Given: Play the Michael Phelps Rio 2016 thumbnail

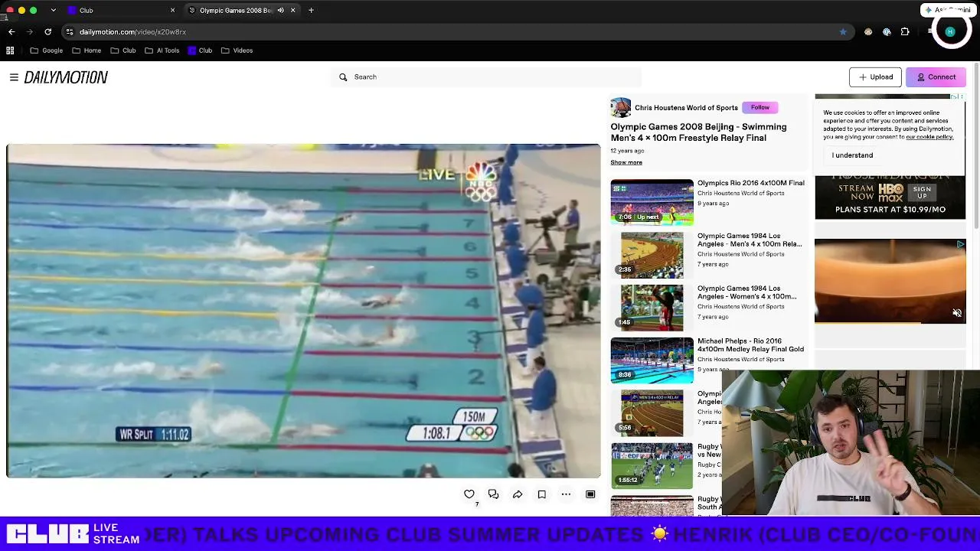Looking at the screenshot, I should pyautogui.click(x=652, y=360).
